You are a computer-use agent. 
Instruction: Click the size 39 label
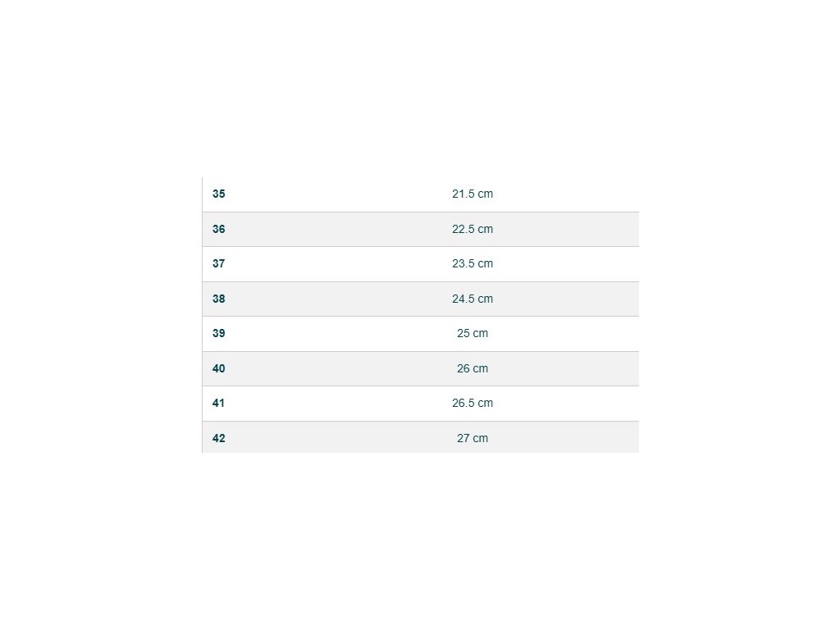click(x=218, y=334)
